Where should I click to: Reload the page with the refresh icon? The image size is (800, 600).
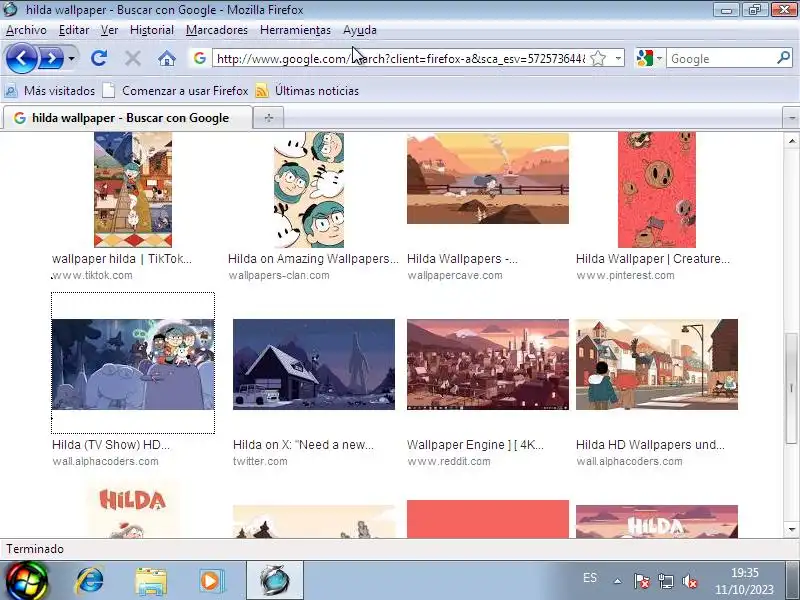pos(99,58)
